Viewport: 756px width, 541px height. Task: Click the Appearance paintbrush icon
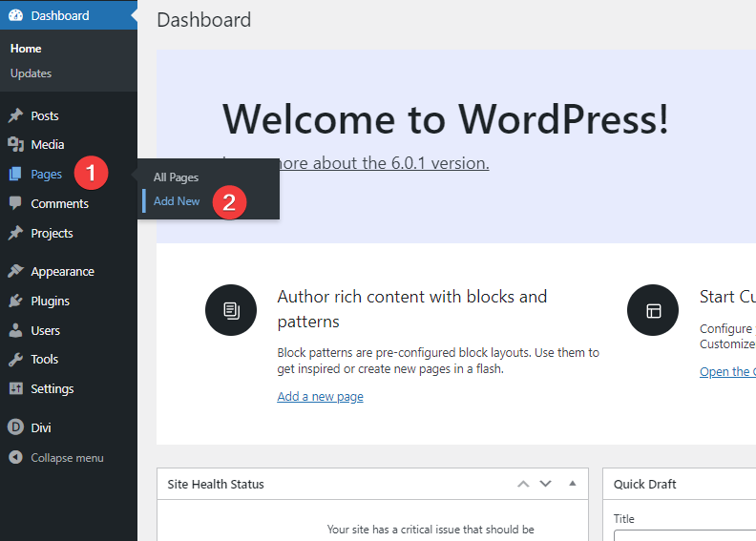pyautogui.click(x=15, y=271)
